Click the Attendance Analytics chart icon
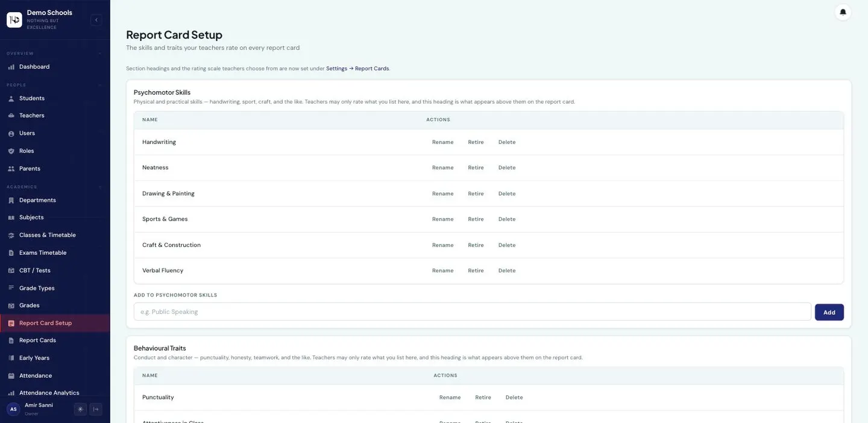The height and width of the screenshot is (423, 868). 11,393
